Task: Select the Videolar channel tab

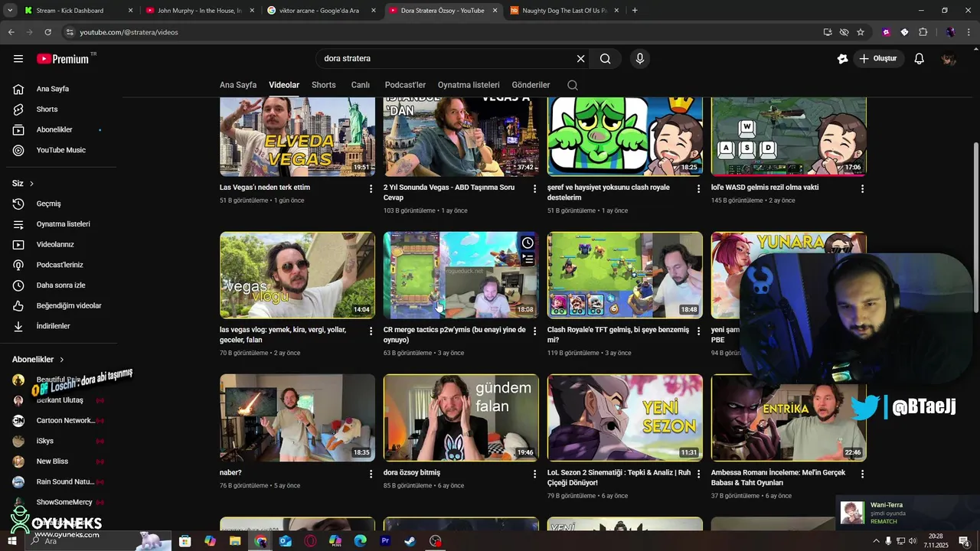Action: 284,85
